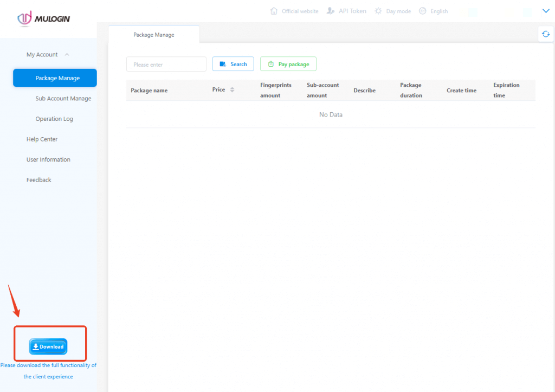Focus the 'Please enter' search field
The height and width of the screenshot is (392, 555).
coord(166,65)
